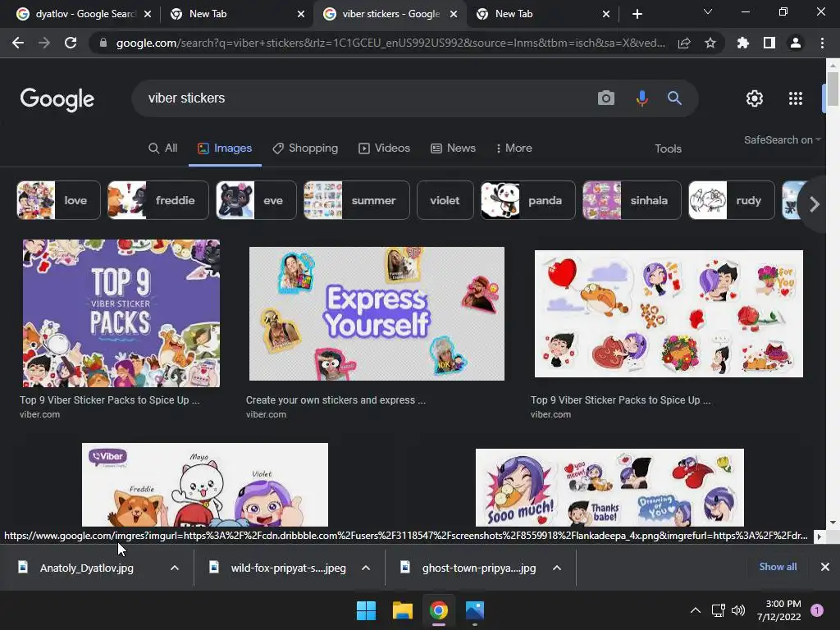Click the browser forward arrow
The height and width of the screenshot is (630, 840).
click(x=44, y=43)
